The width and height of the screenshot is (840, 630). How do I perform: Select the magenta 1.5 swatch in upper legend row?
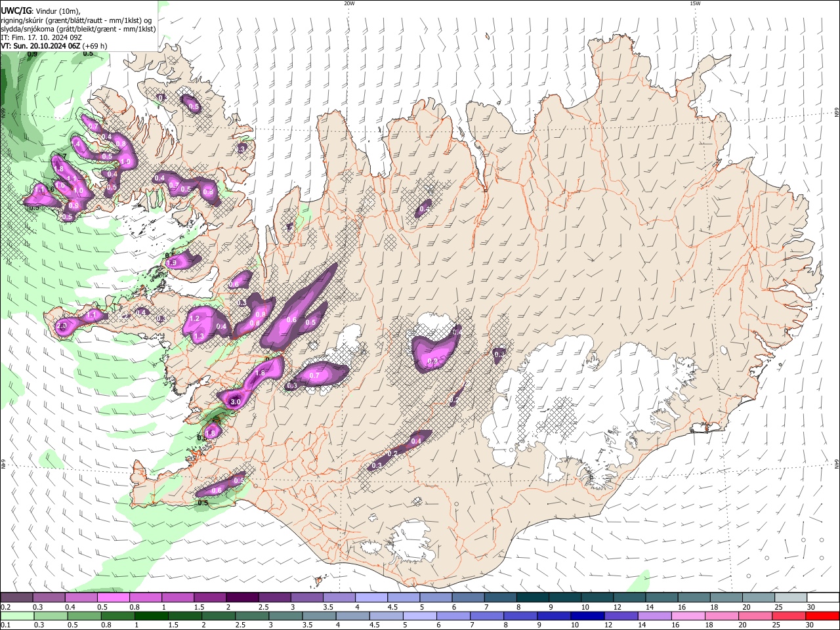(209, 598)
